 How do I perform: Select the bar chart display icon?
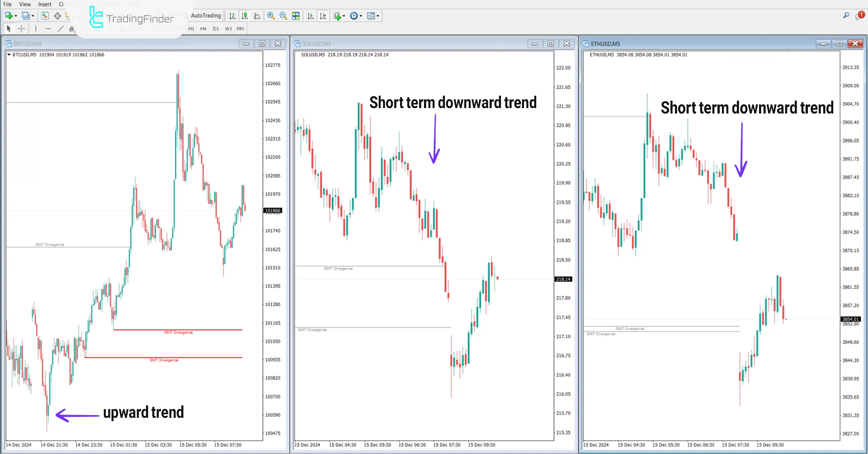coord(232,16)
